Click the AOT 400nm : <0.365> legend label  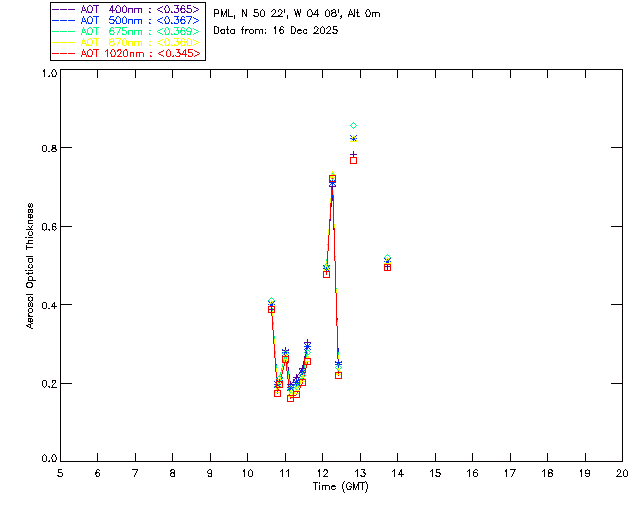point(140,9)
